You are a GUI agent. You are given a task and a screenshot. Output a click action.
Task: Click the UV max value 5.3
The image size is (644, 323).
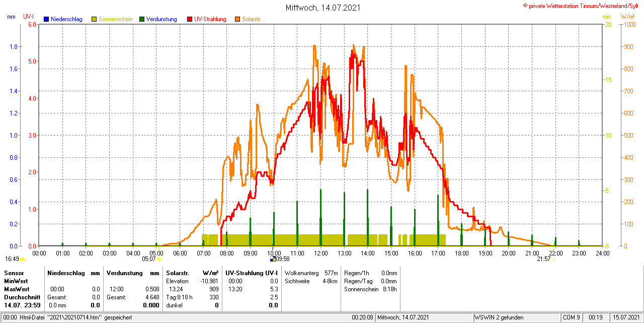(x=274, y=289)
